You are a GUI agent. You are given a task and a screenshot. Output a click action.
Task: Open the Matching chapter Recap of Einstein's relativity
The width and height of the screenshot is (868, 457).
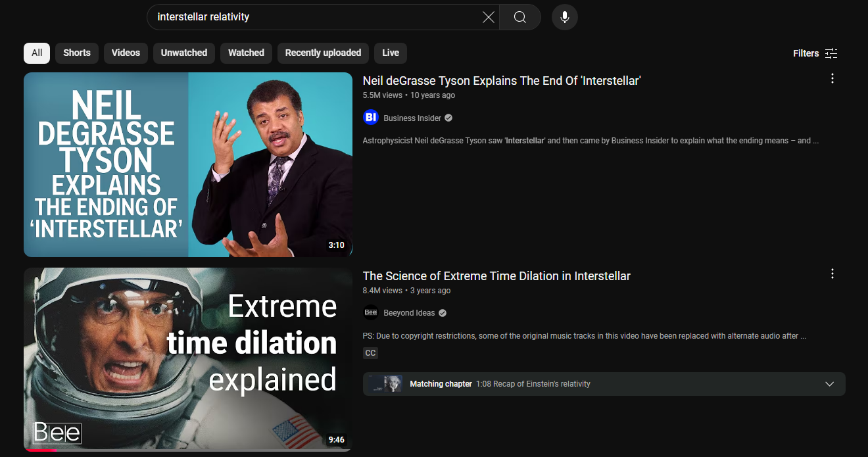coord(533,384)
